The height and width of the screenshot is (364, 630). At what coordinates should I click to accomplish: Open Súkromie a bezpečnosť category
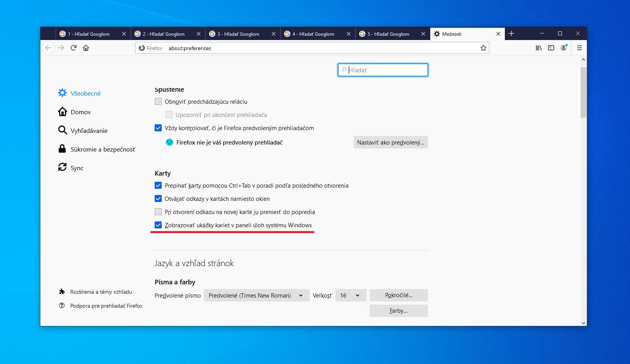coord(97,149)
